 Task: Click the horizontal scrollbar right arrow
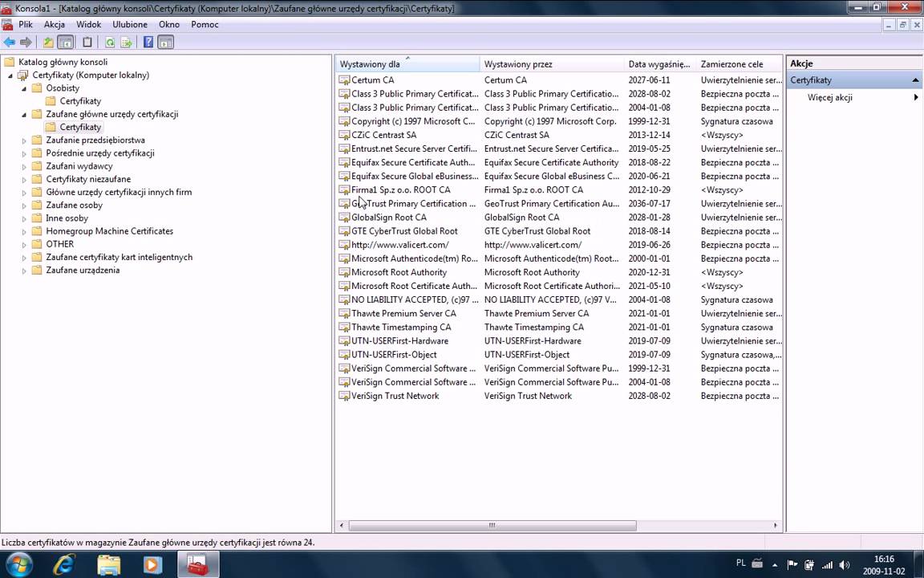776,525
